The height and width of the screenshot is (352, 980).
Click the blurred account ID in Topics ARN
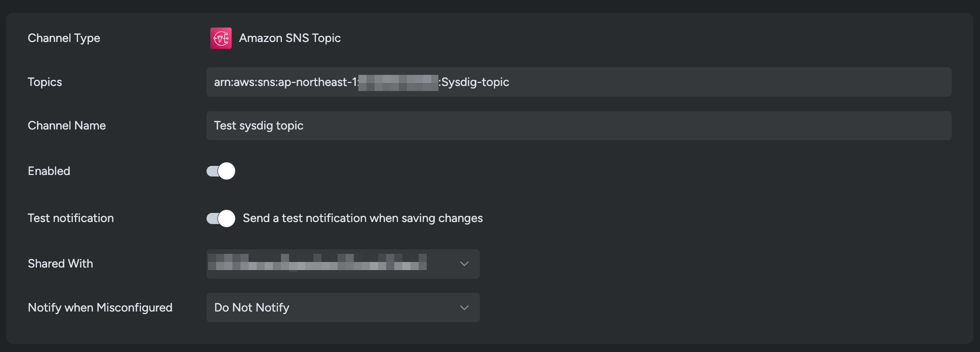[x=398, y=82]
